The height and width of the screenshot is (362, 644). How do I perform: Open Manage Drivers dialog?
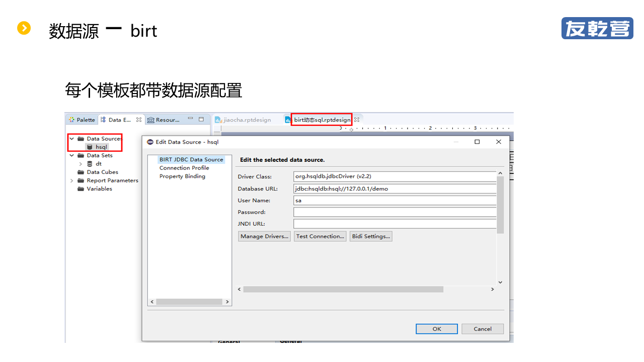click(264, 236)
